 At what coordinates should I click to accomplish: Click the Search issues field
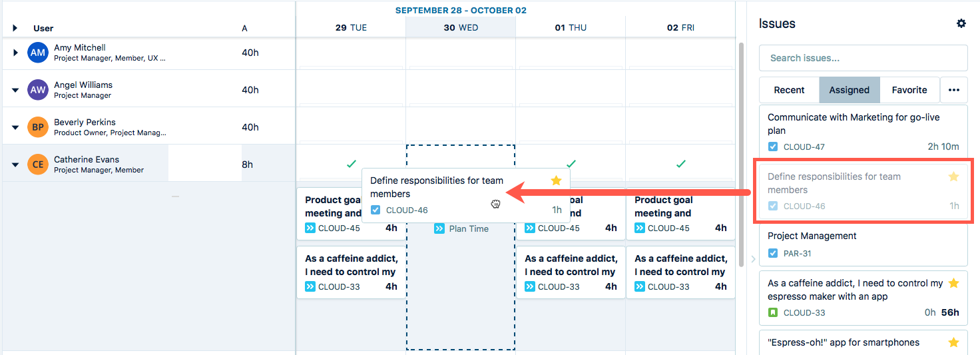[x=863, y=58]
